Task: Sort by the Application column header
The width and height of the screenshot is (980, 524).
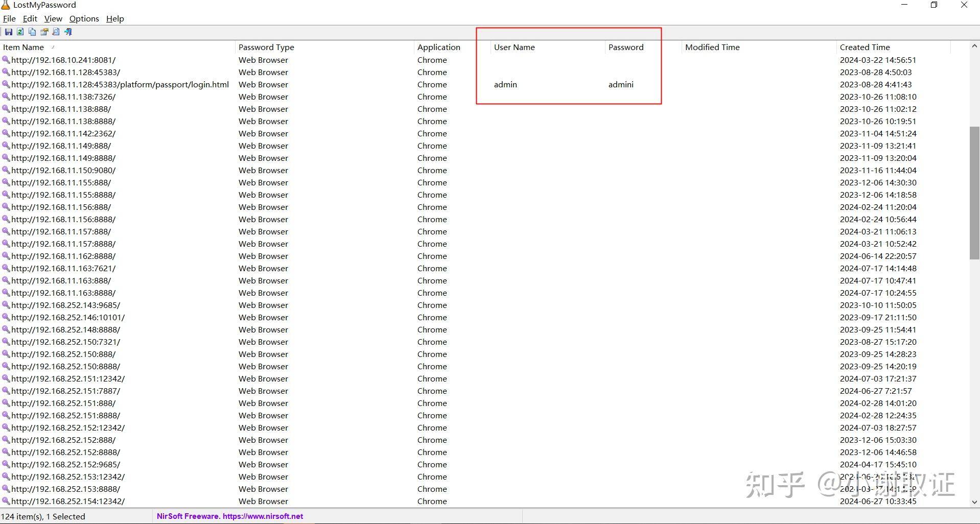Action: click(452, 47)
